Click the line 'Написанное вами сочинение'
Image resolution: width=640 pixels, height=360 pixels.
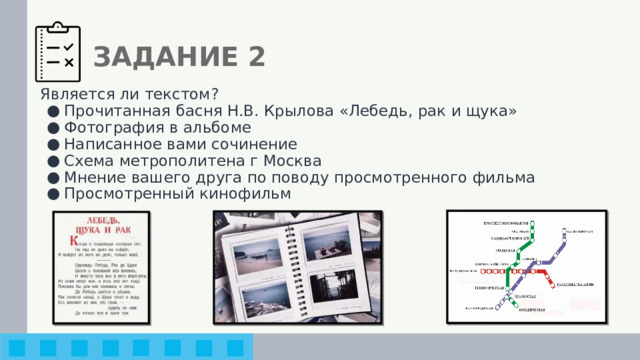[x=180, y=144]
